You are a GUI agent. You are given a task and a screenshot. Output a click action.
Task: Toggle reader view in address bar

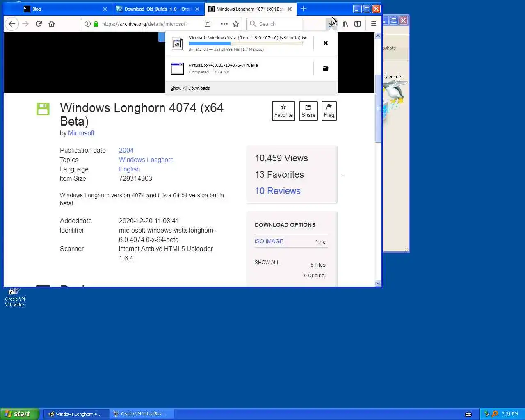click(x=208, y=24)
